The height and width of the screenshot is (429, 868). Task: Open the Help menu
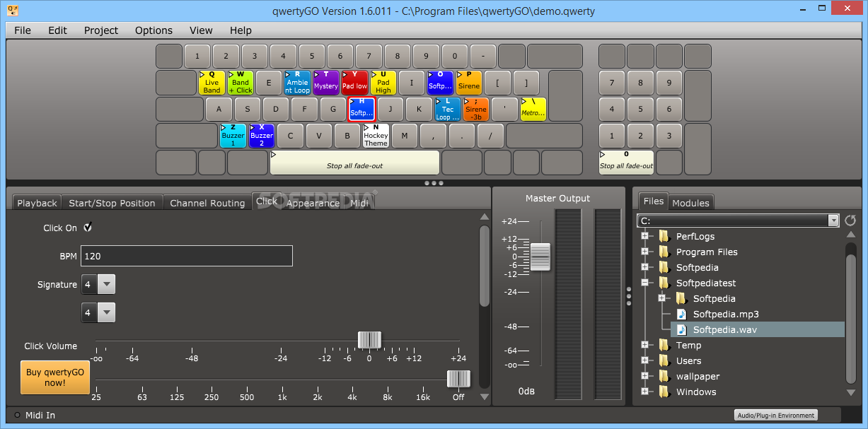click(241, 30)
